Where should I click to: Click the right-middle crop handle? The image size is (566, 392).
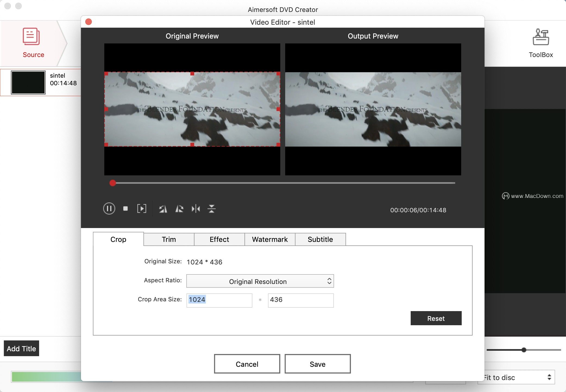click(278, 109)
